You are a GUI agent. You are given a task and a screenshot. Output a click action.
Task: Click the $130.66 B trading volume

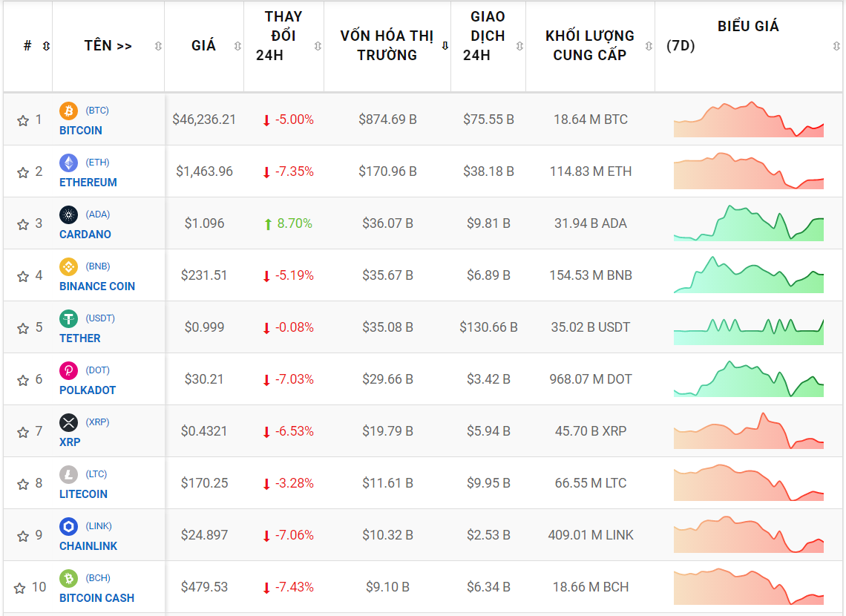tap(488, 327)
